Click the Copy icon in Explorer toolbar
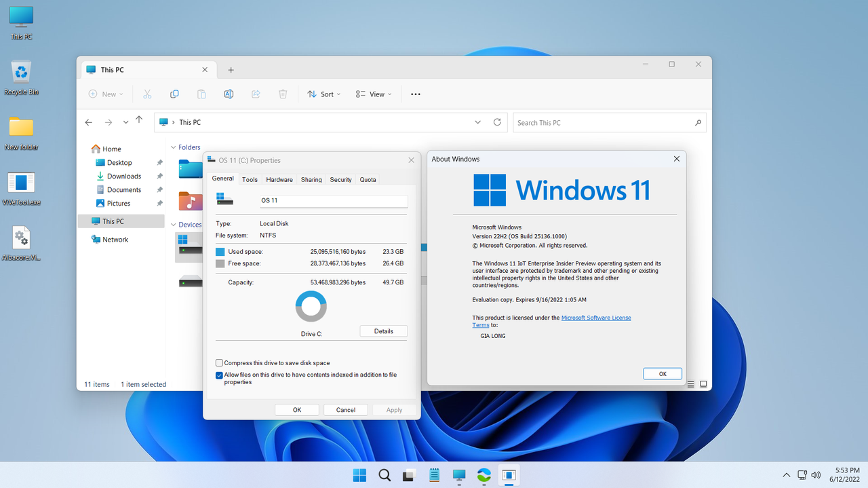 pyautogui.click(x=174, y=94)
